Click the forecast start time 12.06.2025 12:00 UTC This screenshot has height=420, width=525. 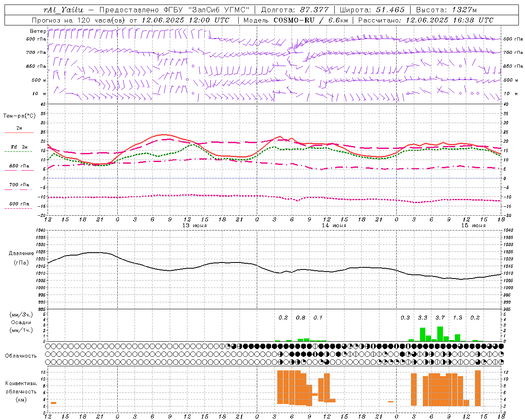pyautogui.click(x=185, y=20)
